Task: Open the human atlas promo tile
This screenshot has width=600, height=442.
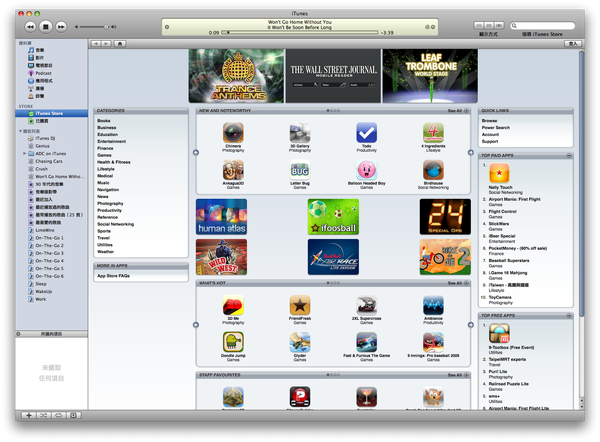Action: click(x=221, y=217)
